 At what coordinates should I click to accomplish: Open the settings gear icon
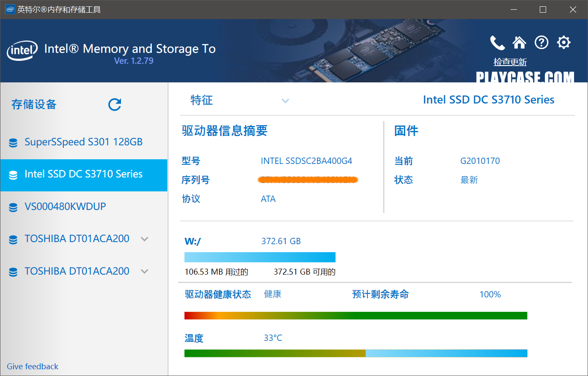point(564,42)
